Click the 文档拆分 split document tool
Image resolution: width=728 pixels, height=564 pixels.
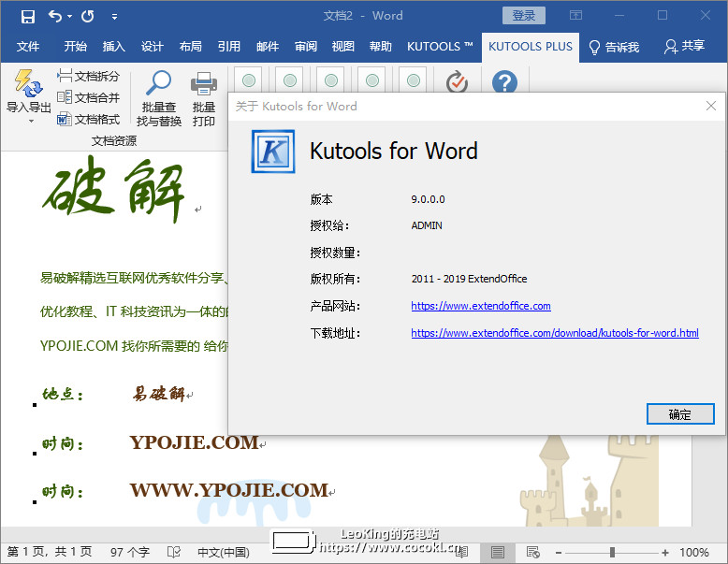pos(88,76)
